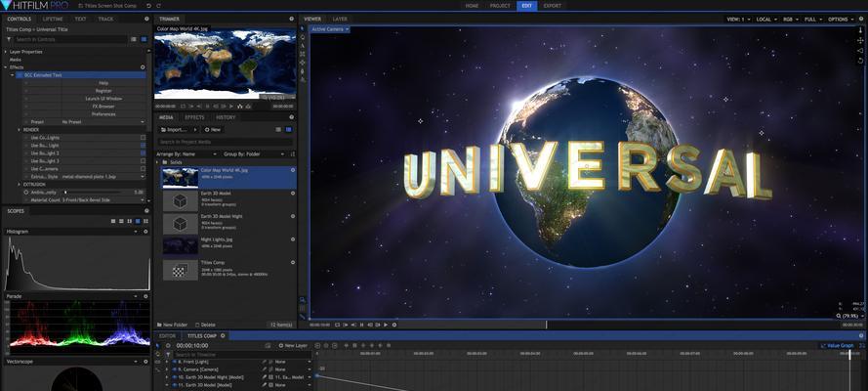This screenshot has height=391, width=868.
Task: Open the Active Camera dropdown
Action: [330, 28]
